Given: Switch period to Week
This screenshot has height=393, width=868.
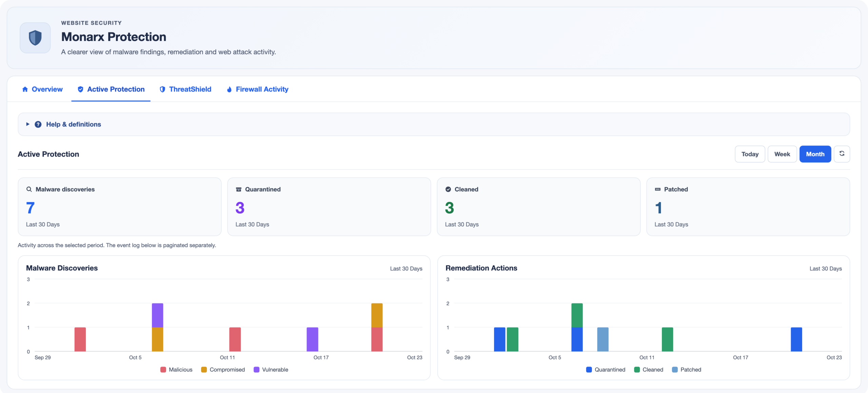Looking at the screenshot, I should pyautogui.click(x=782, y=154).
